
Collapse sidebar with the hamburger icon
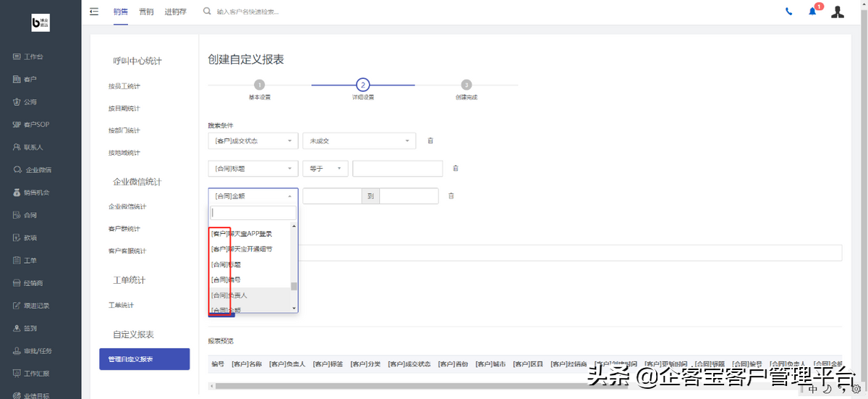pyautogui.click(x=94, y=12)
